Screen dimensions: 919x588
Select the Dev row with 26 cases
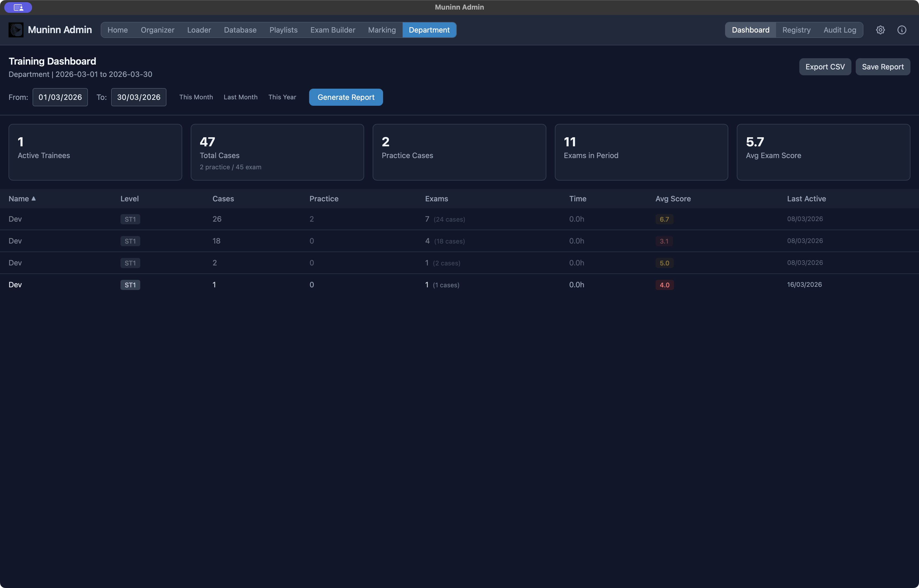pos(459,219)
